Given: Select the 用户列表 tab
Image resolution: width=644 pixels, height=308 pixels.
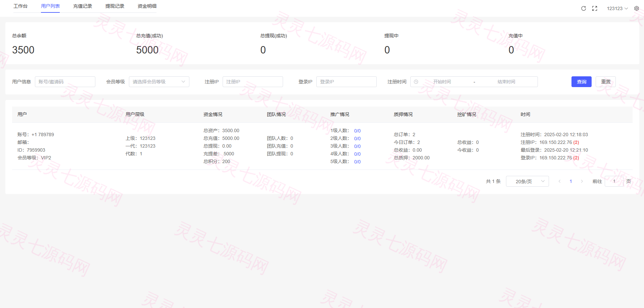Looking at the screenshot, I should point(50,6).
